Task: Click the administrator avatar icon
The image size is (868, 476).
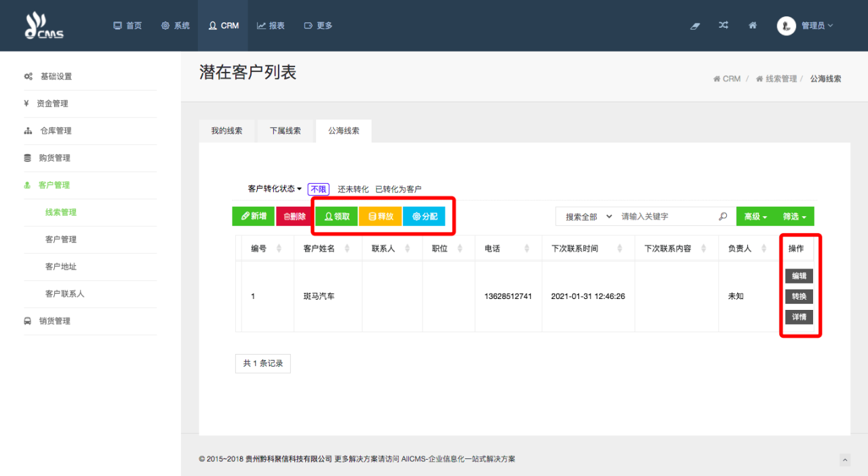Action: 786,26
